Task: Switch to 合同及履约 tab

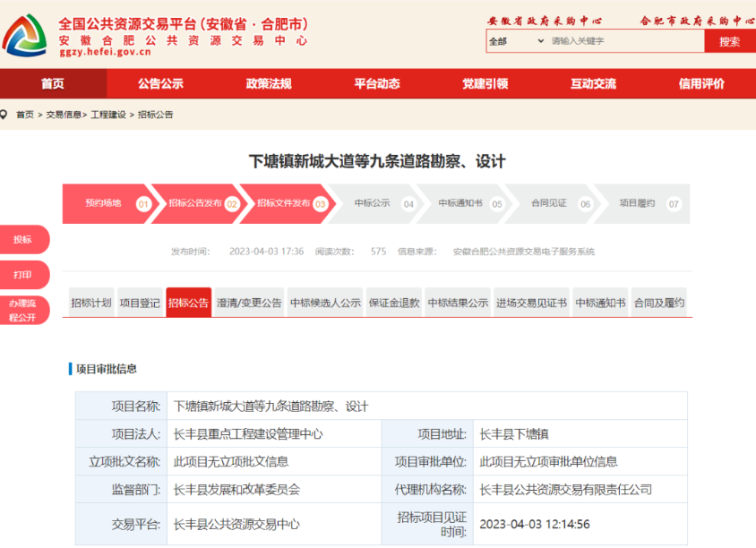Action: pos(658,303)
